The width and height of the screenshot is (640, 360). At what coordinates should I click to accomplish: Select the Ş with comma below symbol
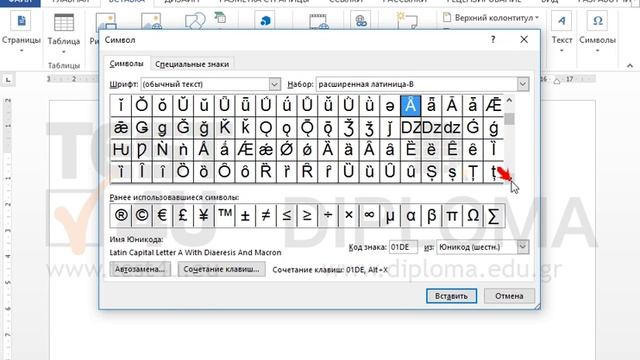(431, 172)
